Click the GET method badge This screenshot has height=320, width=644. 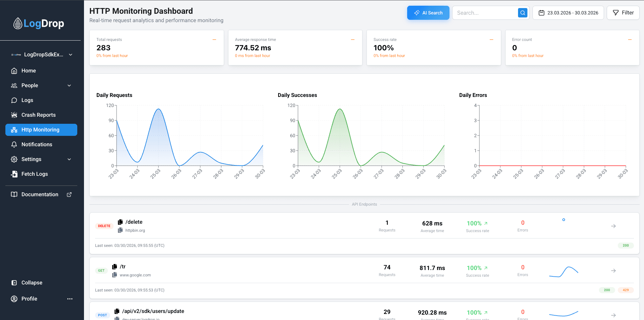pyautogui.click(x=101, y=271)
